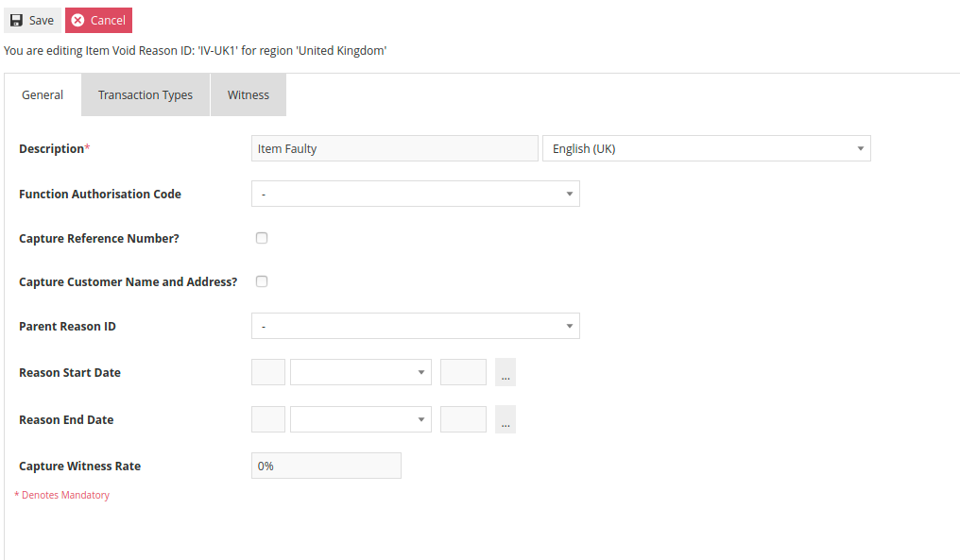Tick the Capture Reference Number checkbox

coord(262,238)
